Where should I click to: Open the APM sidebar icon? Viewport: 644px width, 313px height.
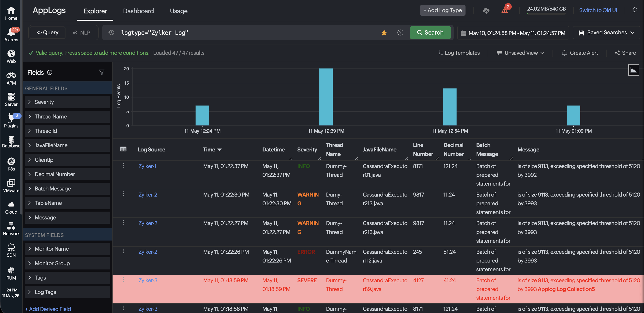tap(11, 78)
